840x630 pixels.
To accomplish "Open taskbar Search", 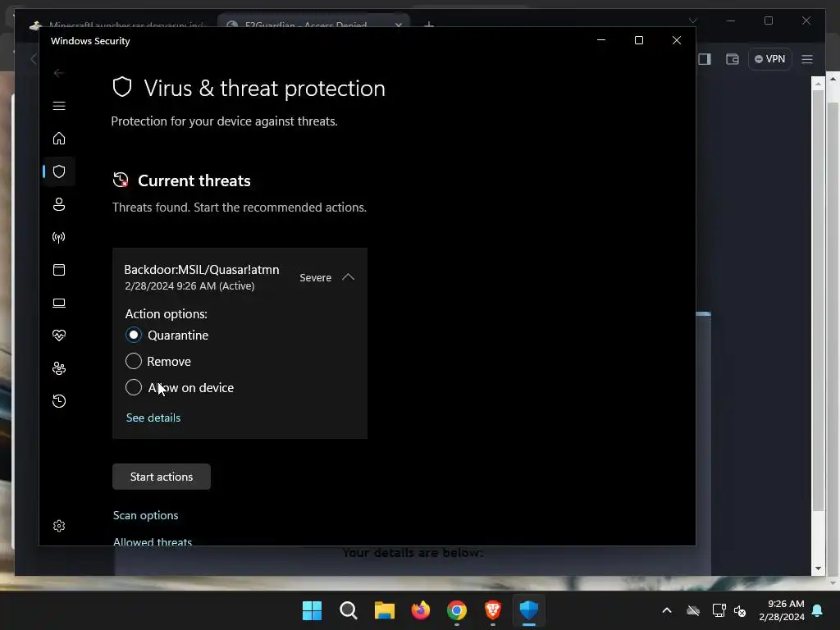I will pyautogui.click(x=348, y=610).
